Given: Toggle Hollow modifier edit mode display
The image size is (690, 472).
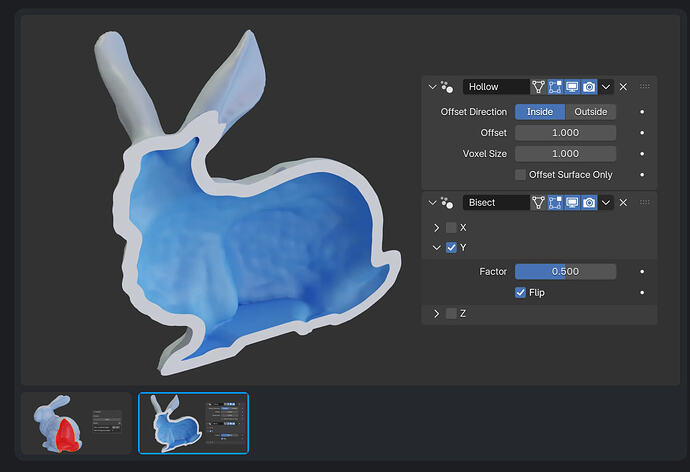Looking at the screenshot, I should [555, 87].
